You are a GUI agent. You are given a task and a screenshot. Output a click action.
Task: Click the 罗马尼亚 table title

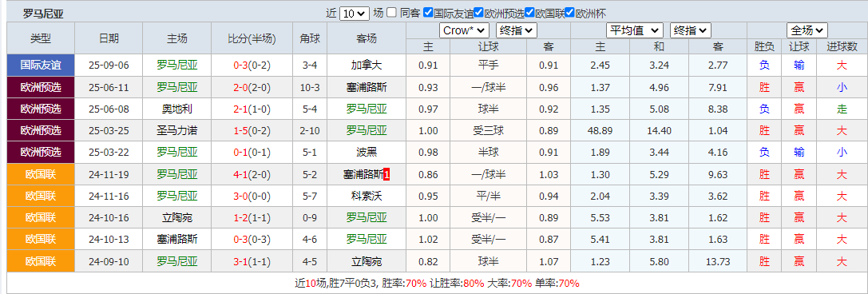pyautogui.click(x=42, y=14)
